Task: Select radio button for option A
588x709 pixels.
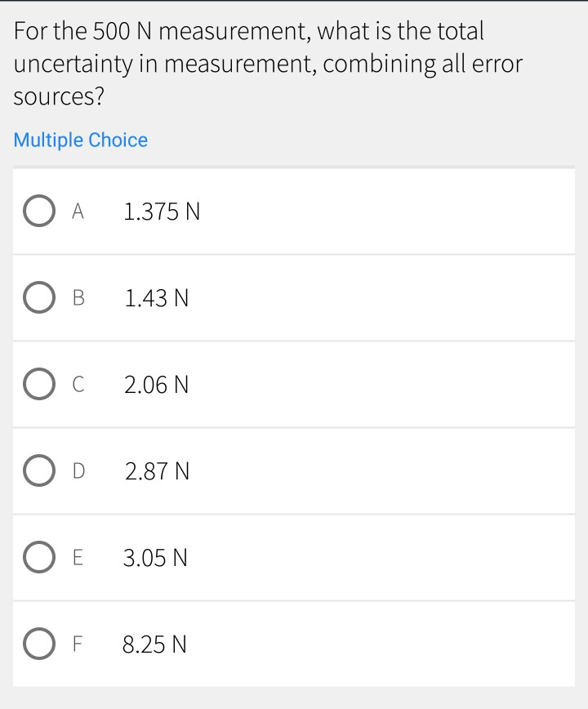Action: click(x=39, y=212)
